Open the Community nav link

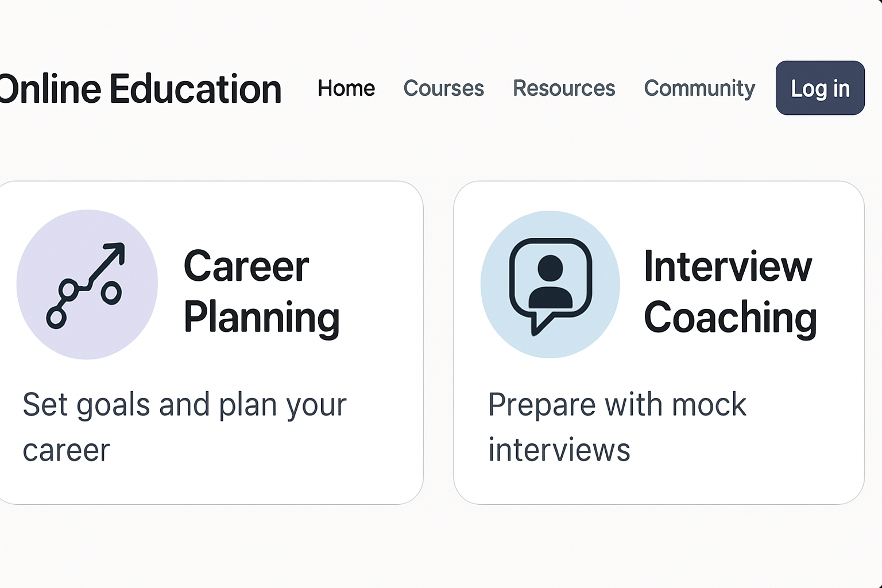click(699, 88)
